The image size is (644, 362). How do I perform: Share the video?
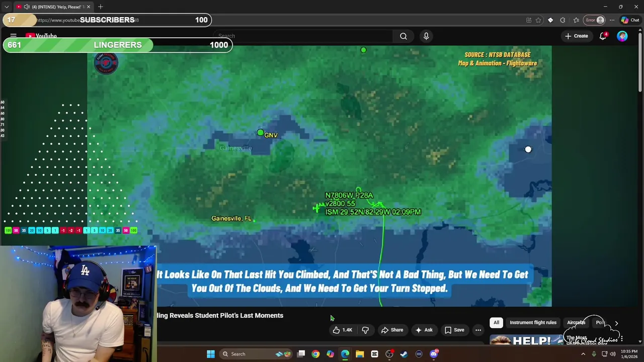click(392, 330)
